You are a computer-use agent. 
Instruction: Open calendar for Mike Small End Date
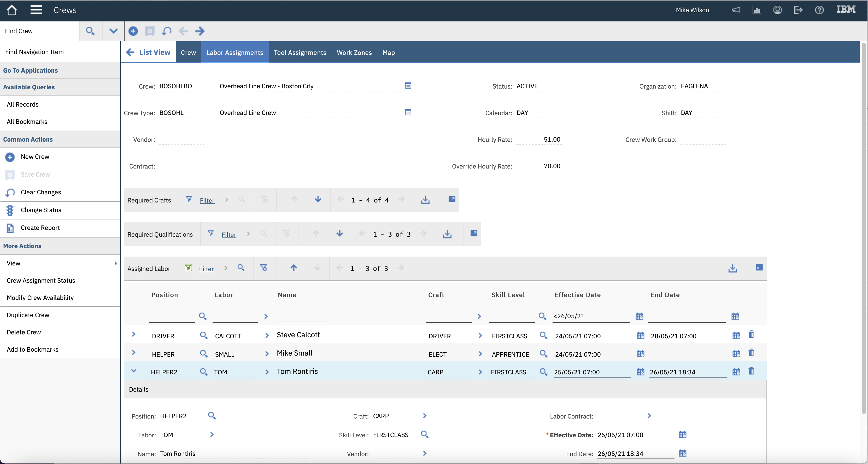736,354
